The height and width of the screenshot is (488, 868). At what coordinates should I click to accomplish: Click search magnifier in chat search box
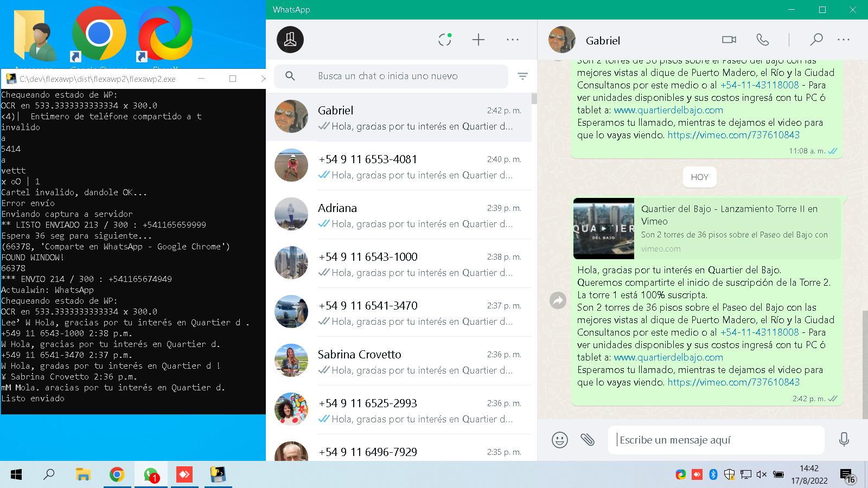(290, 76)
